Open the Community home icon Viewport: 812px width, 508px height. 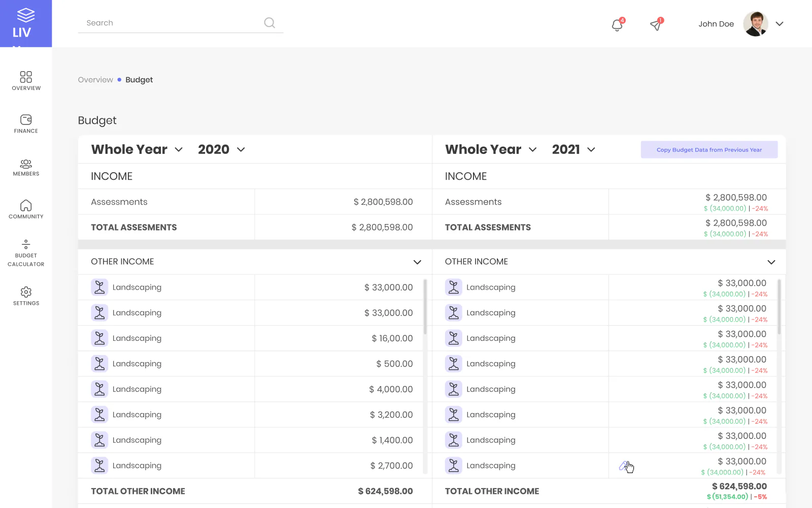point(26,205)
